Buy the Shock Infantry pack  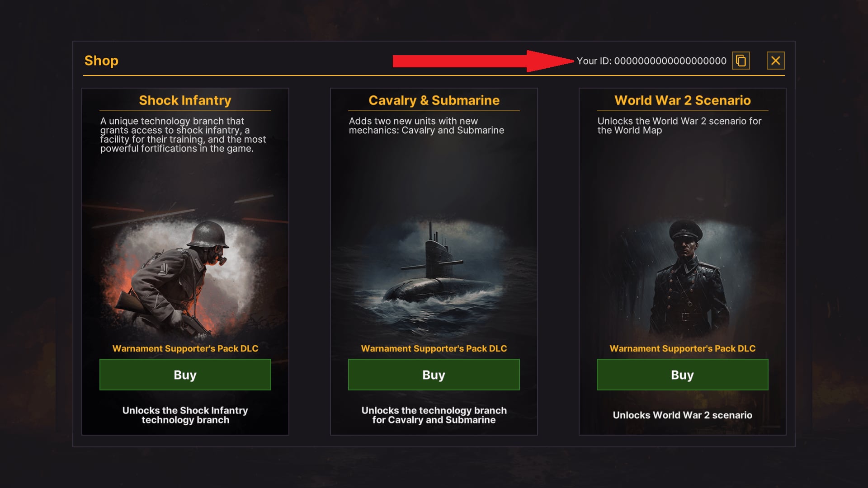coord(185,375)
